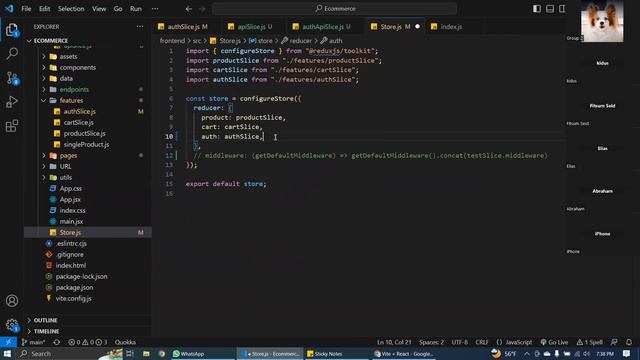Expand the TIMELINE section
Image resolution: width=640 pixels, height=360 pixels.
click(x=46, y=331)
